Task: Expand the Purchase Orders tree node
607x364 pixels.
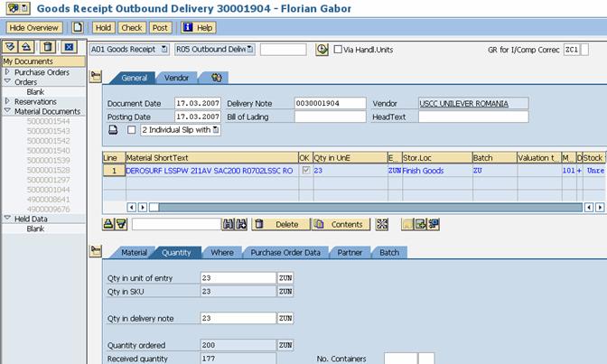Action: coord(7,72)
